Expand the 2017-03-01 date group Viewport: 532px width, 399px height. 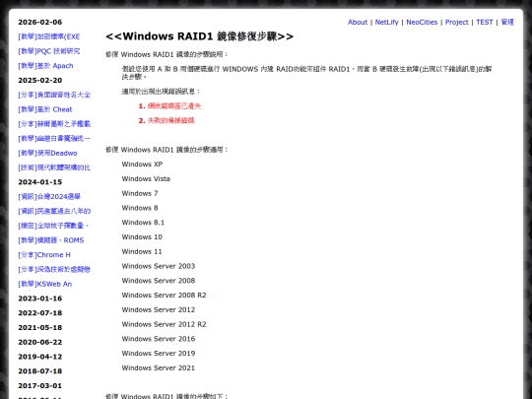pos(40,386)
